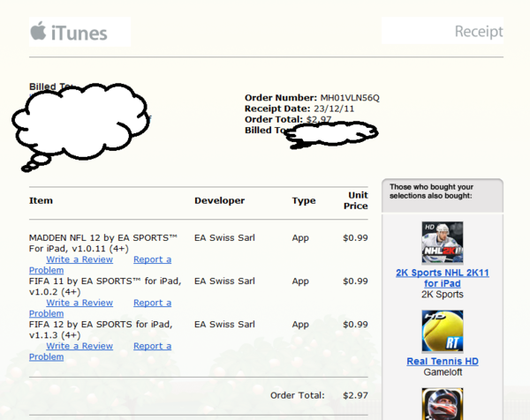Open the Real Tennis HD app icon

click(x=443, y=331)
